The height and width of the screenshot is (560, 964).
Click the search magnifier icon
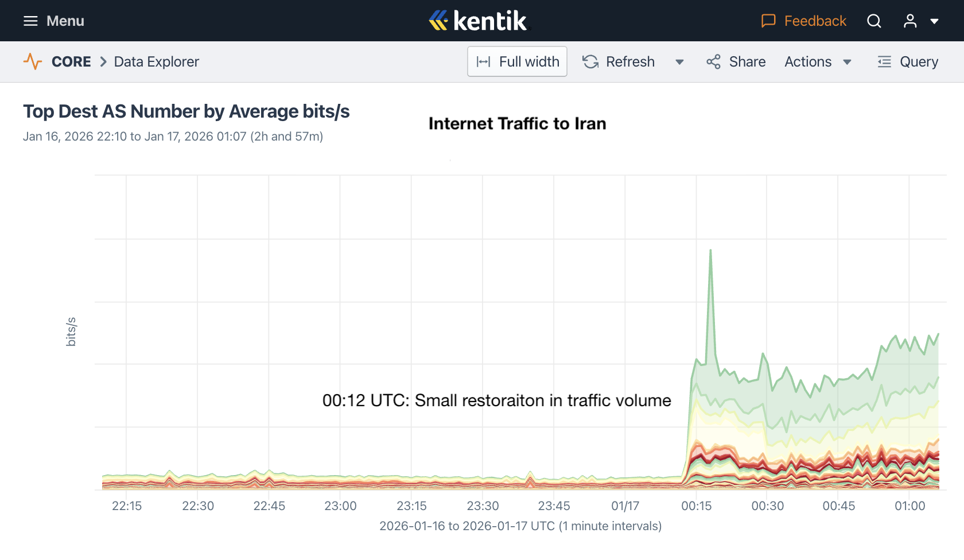pos(874,21)
